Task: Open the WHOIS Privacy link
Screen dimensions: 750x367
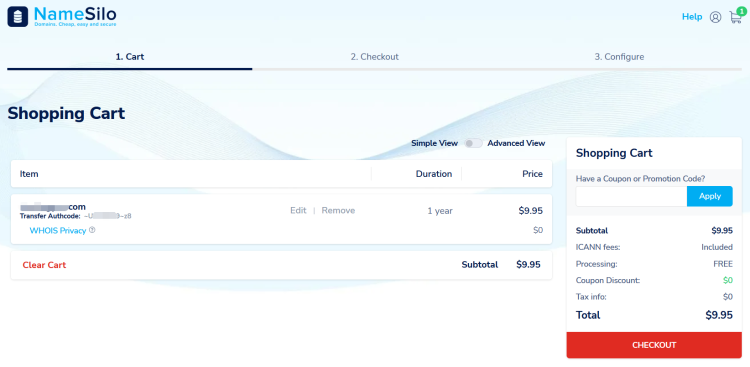Action: 58,231
